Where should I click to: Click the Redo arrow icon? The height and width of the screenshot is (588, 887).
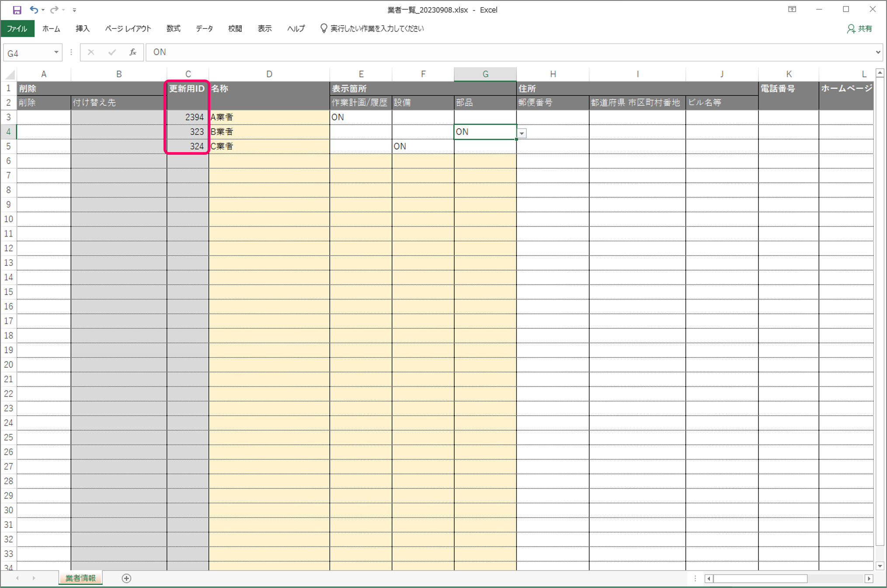(x=54, y=10)
